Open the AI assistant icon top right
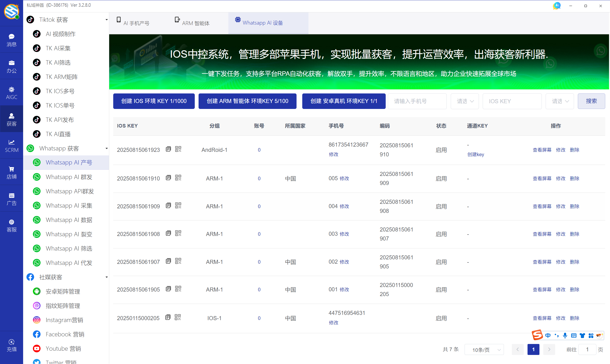Viewport: 610px width, 364px height. pyautogui.click(x=557, y=5)
